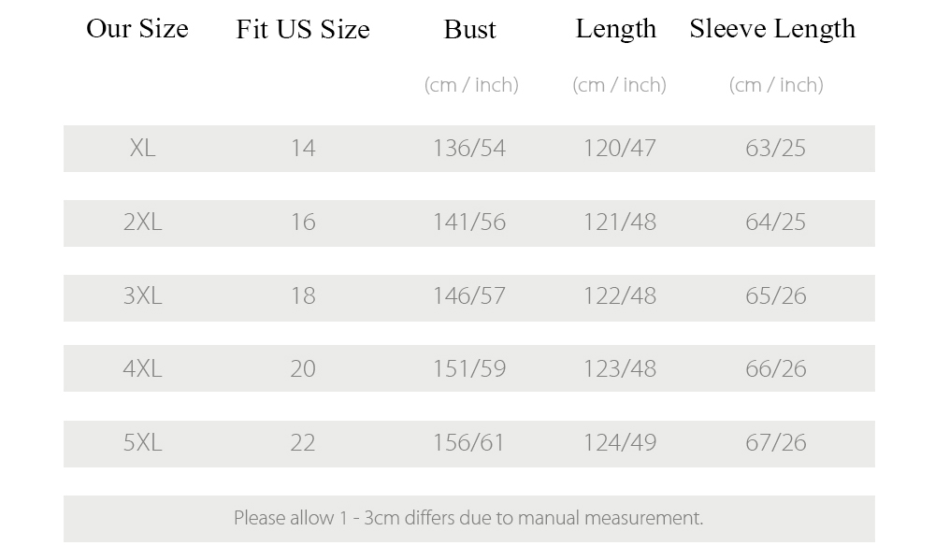
Task: Click US size 22 cell
Action: pos(303,442)
